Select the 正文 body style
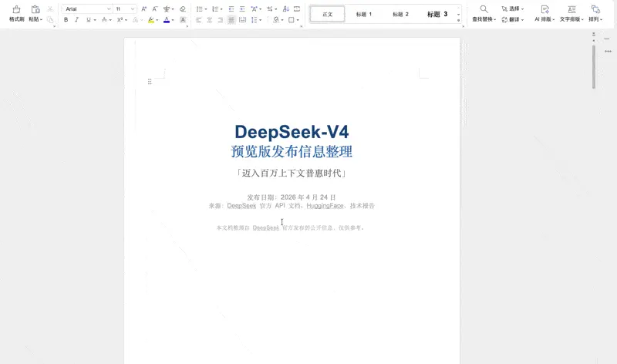Screen dimensions: 617x364 (x=327, y=14)
